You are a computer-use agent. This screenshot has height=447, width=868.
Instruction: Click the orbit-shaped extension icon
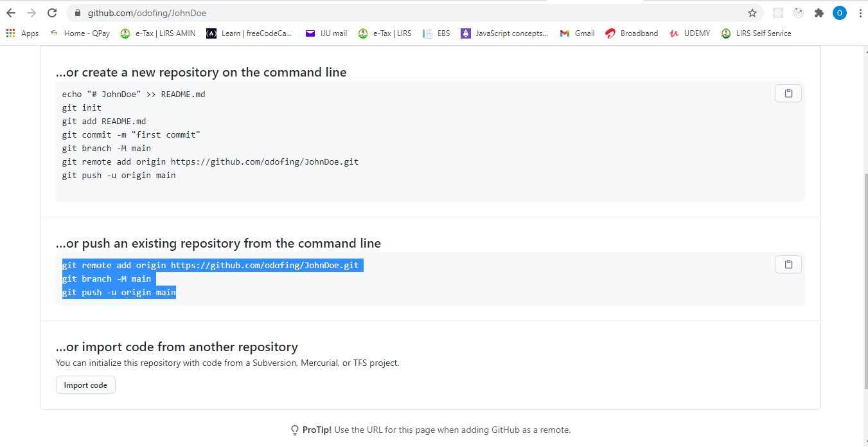pos(799,13)
